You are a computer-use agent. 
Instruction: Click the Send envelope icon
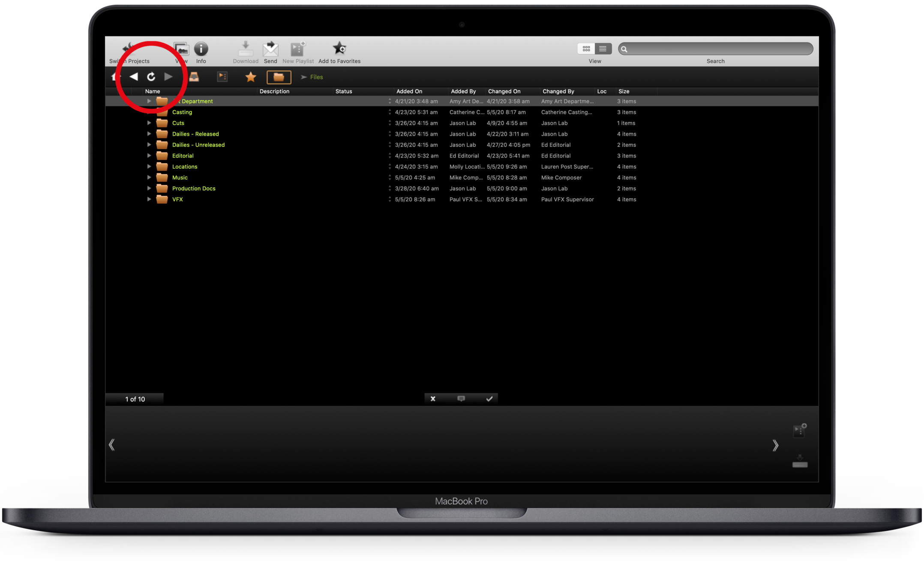click(270, 49)
